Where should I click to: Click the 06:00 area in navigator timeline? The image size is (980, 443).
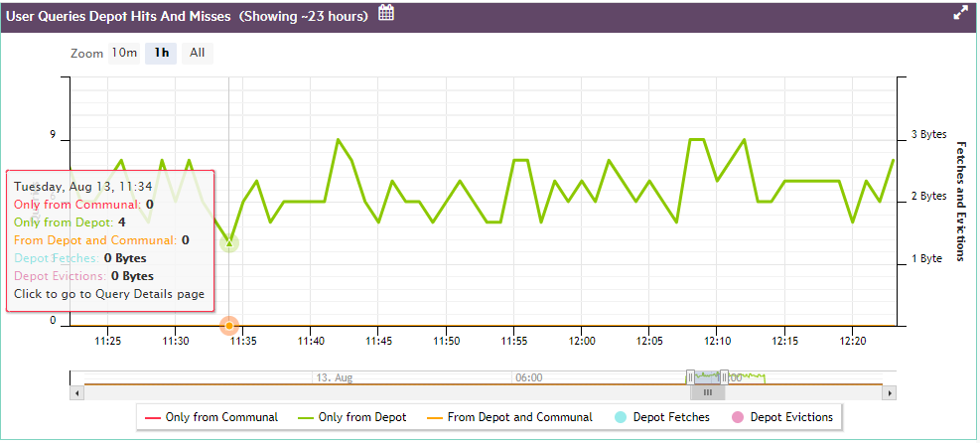coord(528,377)
